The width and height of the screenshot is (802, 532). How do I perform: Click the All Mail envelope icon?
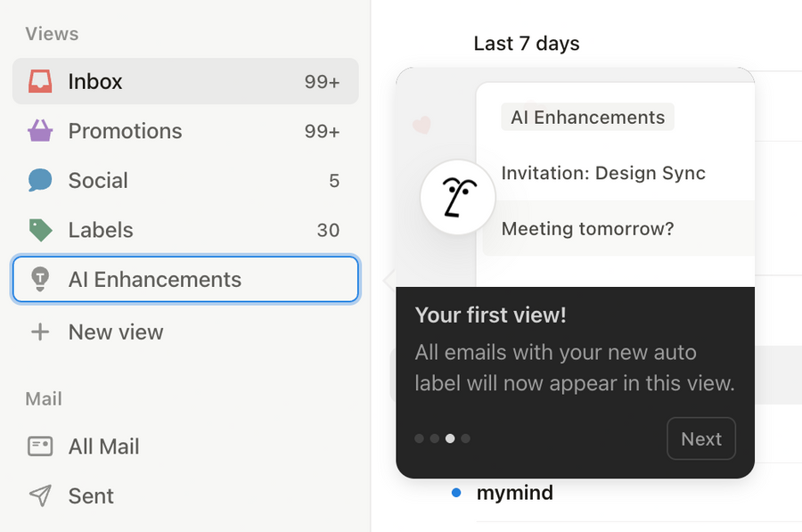coord(39,446)
